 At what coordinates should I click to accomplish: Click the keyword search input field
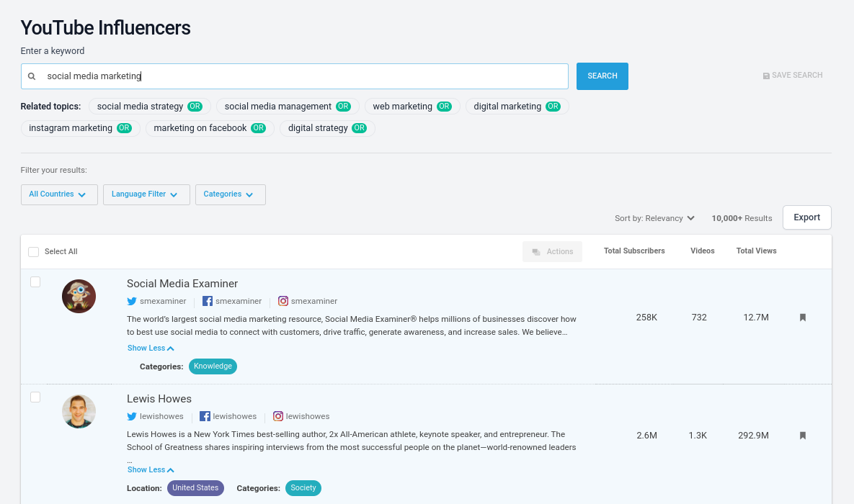pyautogui.click(x=303, y=76)
